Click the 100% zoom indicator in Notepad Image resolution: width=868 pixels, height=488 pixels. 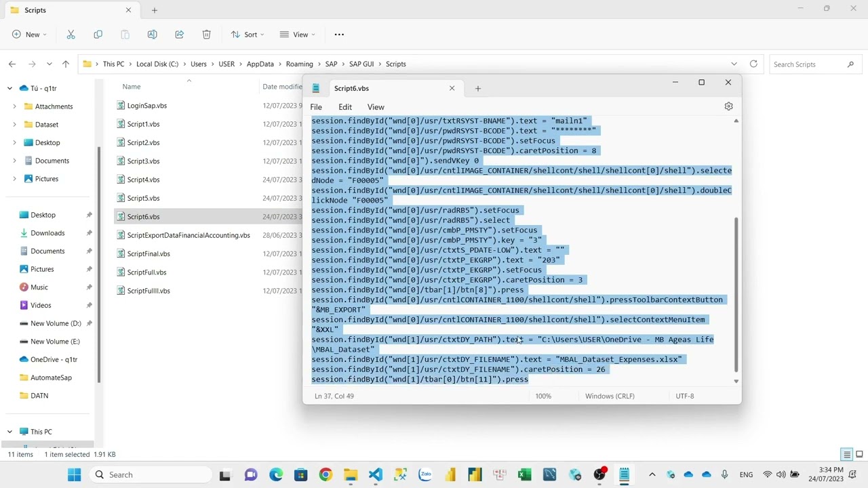pos(543,396)
